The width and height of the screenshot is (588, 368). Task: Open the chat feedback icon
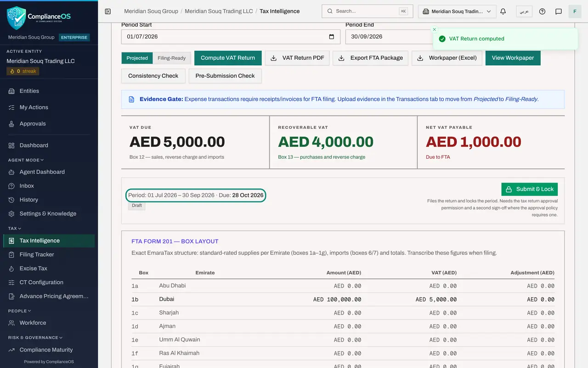click(559, 11)
